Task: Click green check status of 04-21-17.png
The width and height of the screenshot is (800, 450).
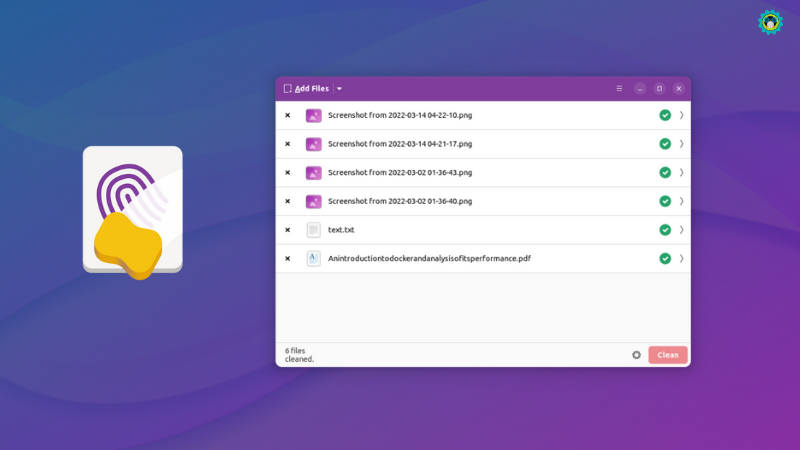Action: pos(665,144)
